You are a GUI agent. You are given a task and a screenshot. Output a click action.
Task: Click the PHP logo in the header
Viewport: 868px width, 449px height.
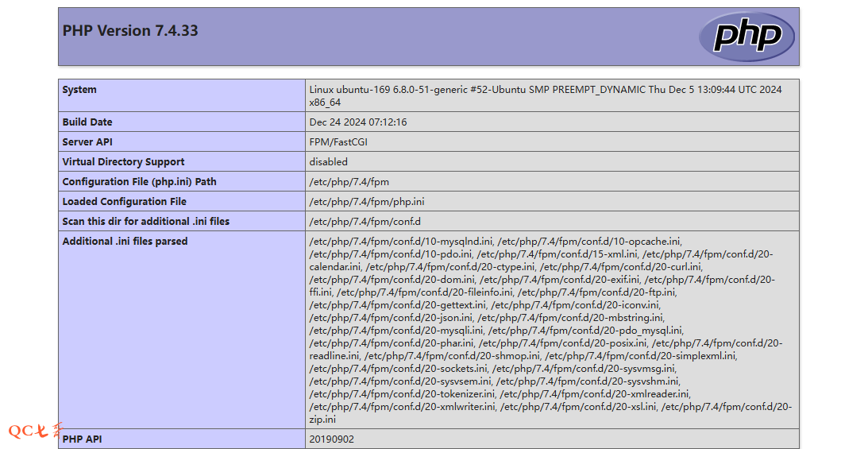pos(746,37)
